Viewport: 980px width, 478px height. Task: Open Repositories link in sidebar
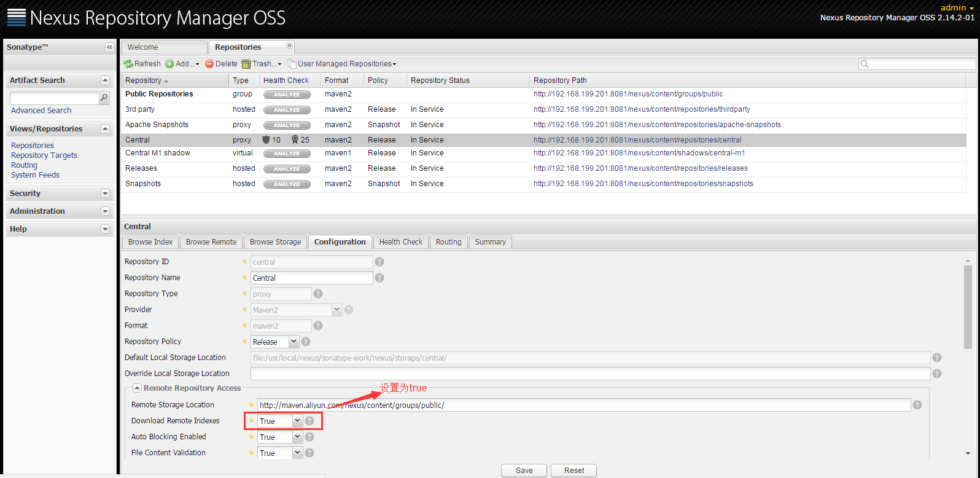tap(33, 146)
